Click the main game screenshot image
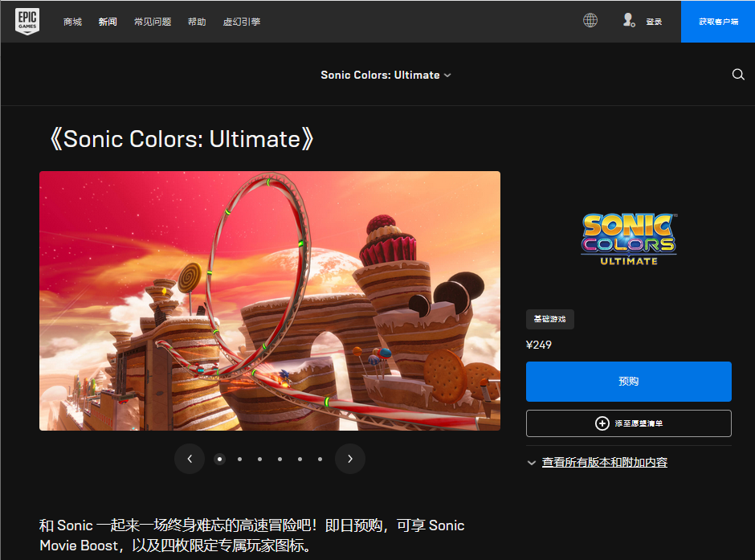Viewport: 755px width, 560px height. 270,300
